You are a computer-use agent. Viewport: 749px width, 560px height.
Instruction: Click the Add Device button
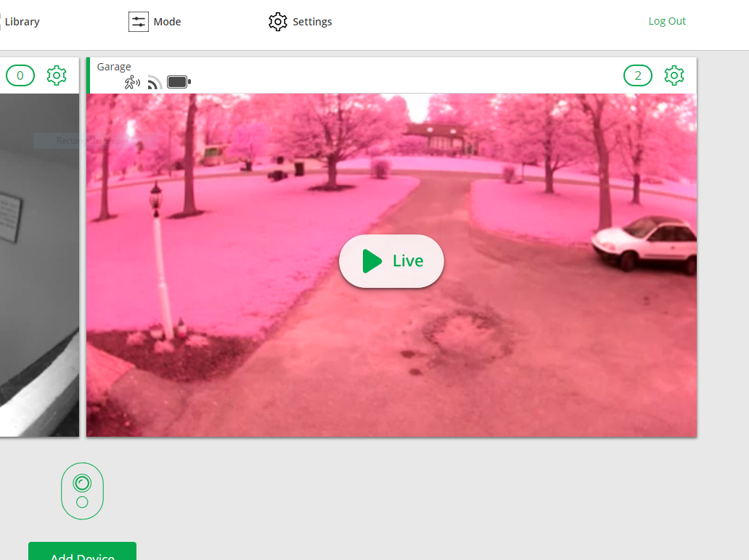coord(82,553)
